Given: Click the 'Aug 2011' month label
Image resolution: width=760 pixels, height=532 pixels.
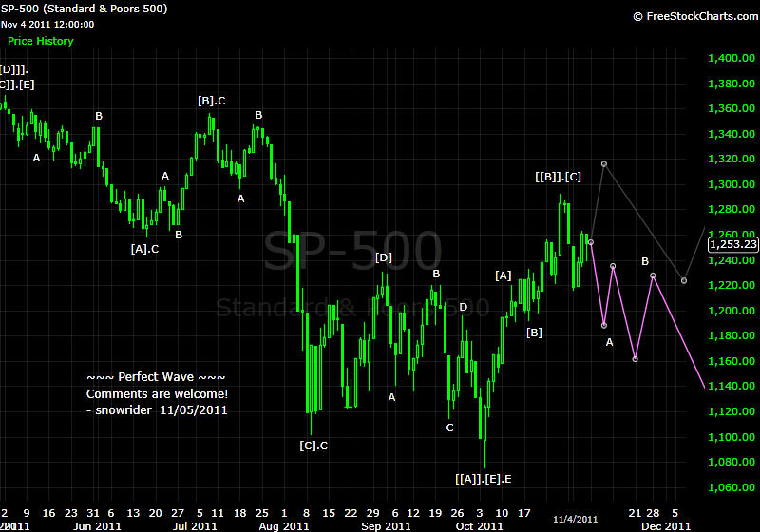Looking at the screenshot, I should (x=284, y=526).
